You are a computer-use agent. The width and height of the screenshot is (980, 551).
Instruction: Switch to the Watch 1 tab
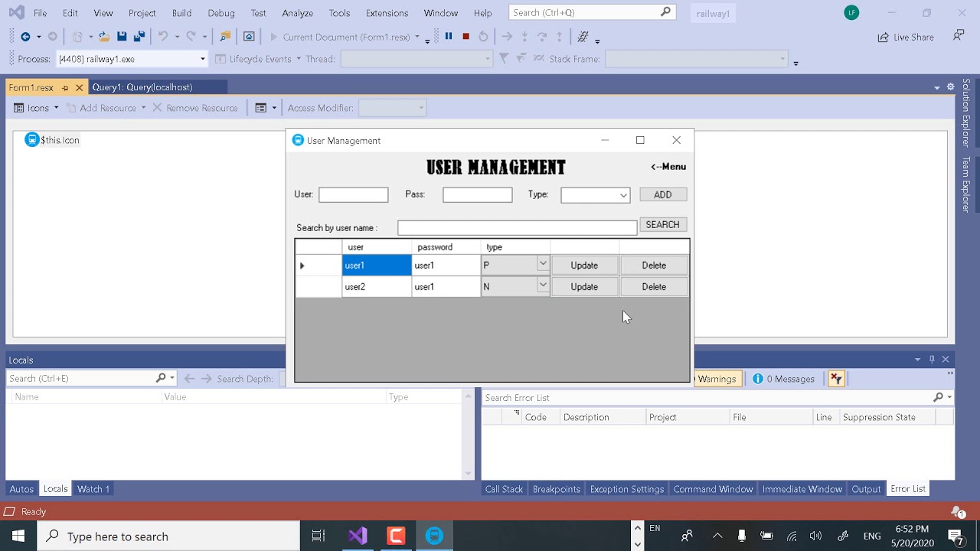(x=93, y=489)
